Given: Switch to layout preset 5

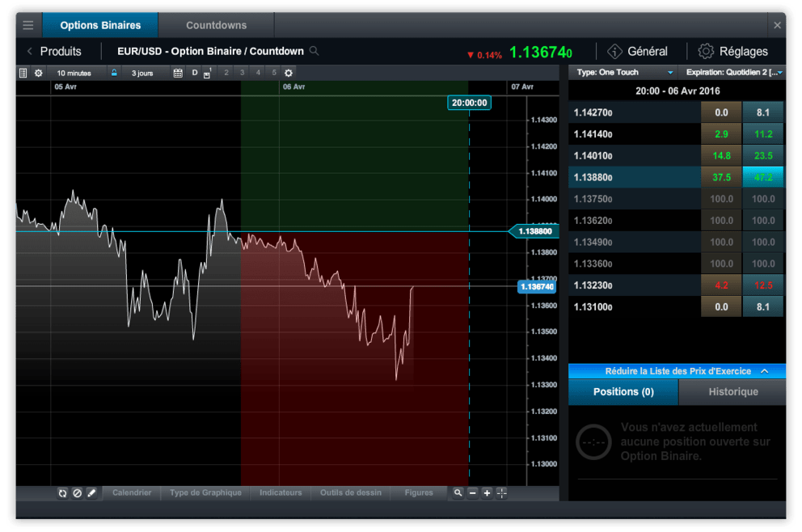Looking at the screenshot, I should pyautogui.click(x=273, y=73).
